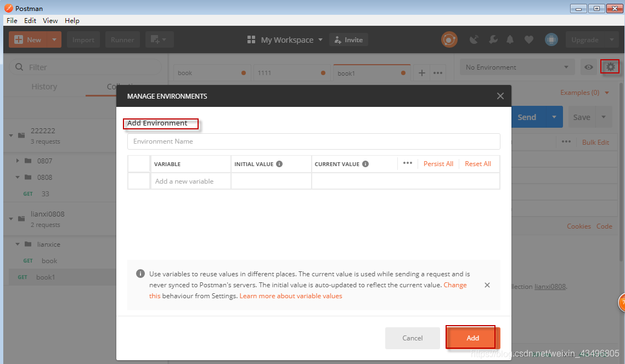
Task: Open the Send button dropdown arrow
Action: 554,117
